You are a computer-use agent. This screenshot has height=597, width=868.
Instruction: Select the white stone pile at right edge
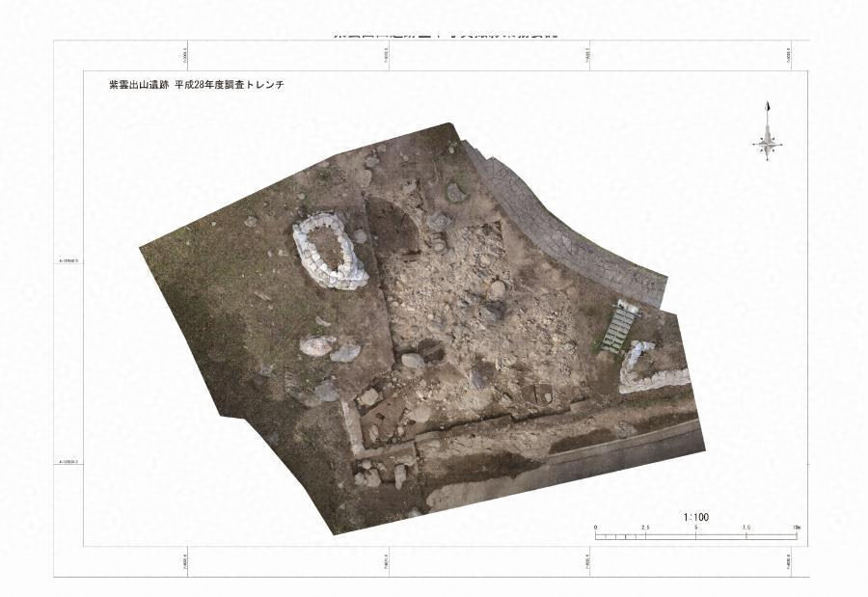pyautogui.click(x=650, y=369)
